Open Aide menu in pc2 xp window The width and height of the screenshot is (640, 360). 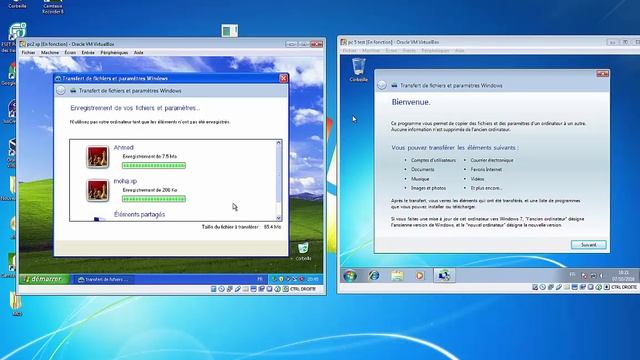pos(139,53)
